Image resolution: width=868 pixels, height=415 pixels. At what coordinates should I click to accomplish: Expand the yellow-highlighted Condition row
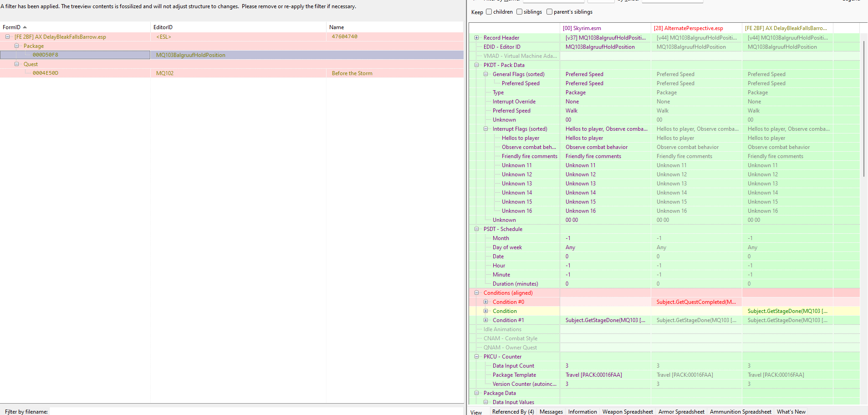point(485,311)
